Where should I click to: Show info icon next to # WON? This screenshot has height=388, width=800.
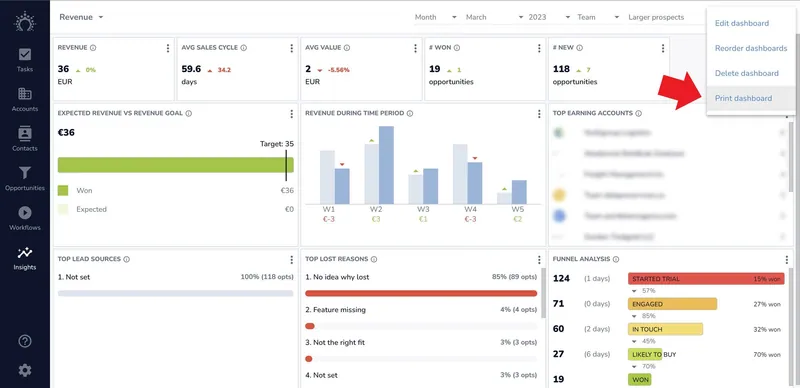(x=457, y=47)
